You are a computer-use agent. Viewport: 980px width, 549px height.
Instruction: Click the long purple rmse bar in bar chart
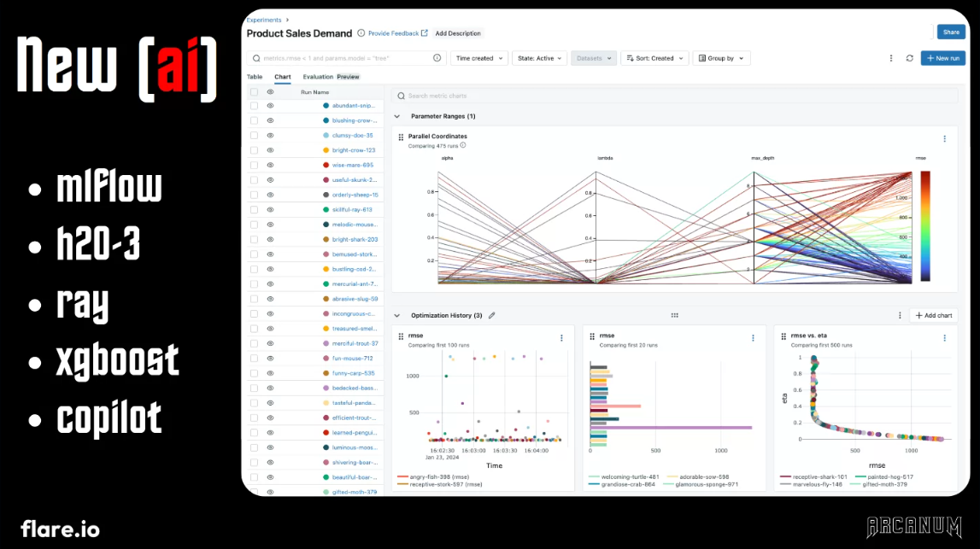[671, 428]
